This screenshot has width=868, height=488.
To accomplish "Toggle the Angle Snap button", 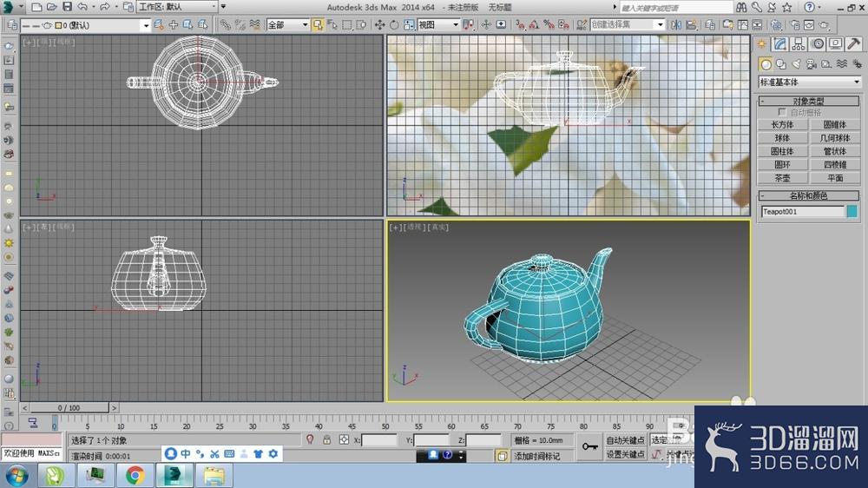I will coord(534,25).
